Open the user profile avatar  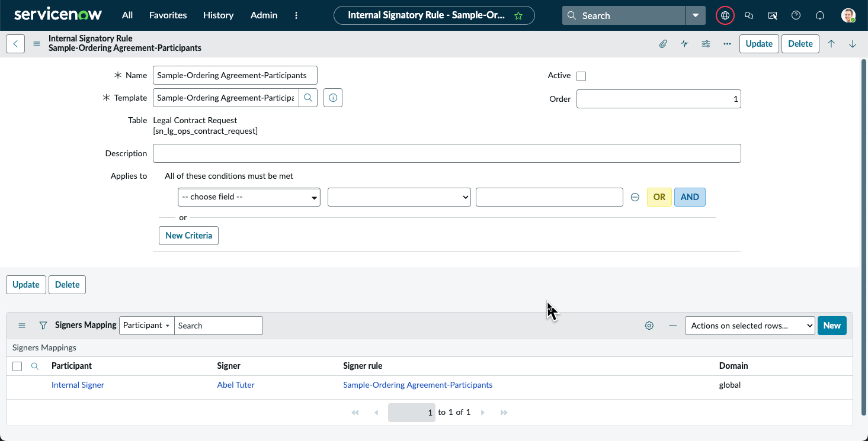(x=848, y=15)
